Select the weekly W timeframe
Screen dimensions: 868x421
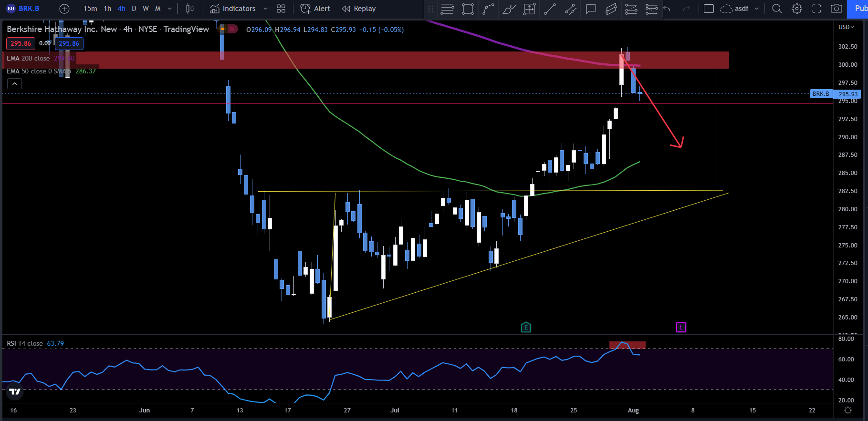click(x=146, y=9)
